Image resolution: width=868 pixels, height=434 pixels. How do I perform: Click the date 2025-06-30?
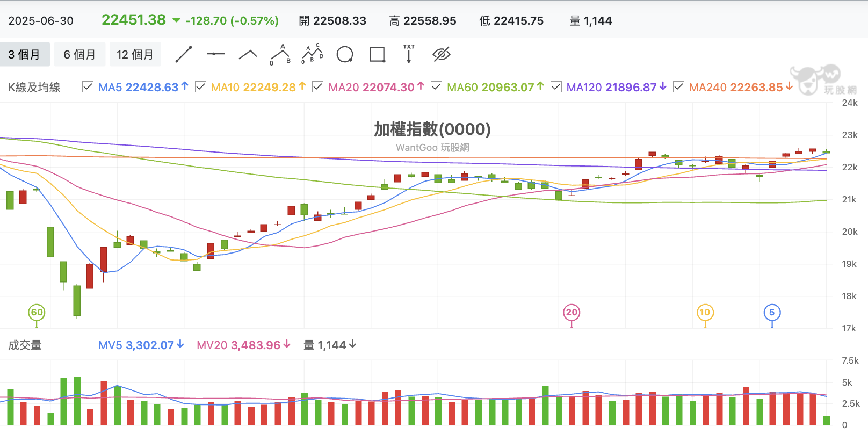(x=41, y=21)
